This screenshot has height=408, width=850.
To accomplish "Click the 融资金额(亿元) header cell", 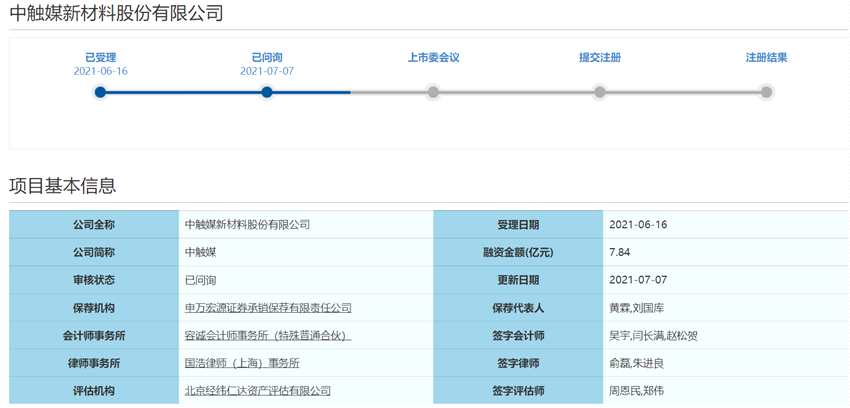I will coord(518,252).
